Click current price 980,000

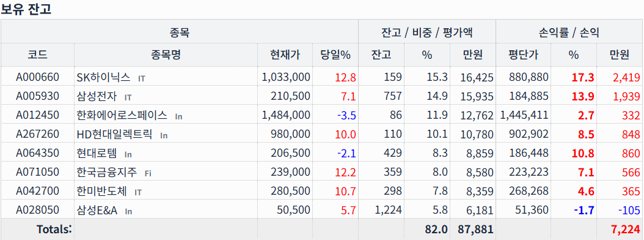pos(290,134)
